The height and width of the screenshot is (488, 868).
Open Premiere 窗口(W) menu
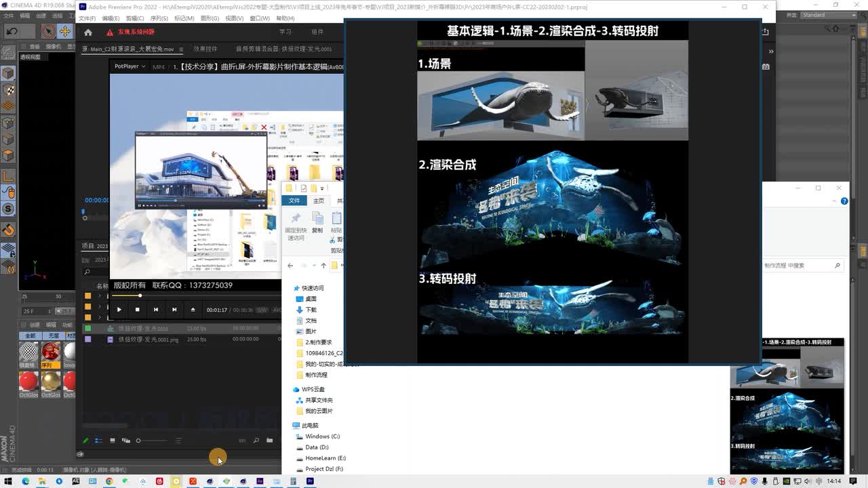[x=259, y=18]
